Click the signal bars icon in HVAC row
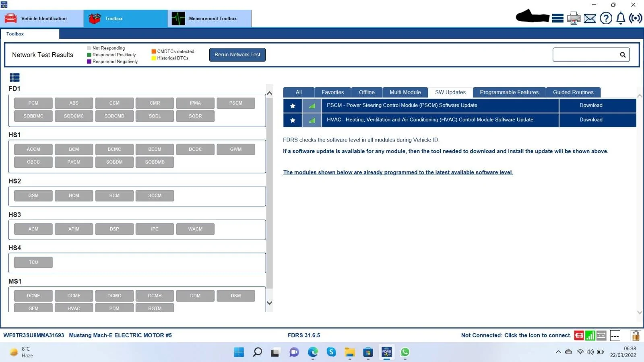 [312, 120]
